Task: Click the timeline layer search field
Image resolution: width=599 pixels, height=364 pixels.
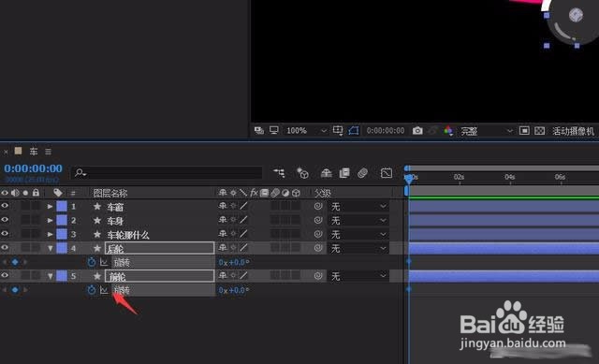Action: (167, 173)
